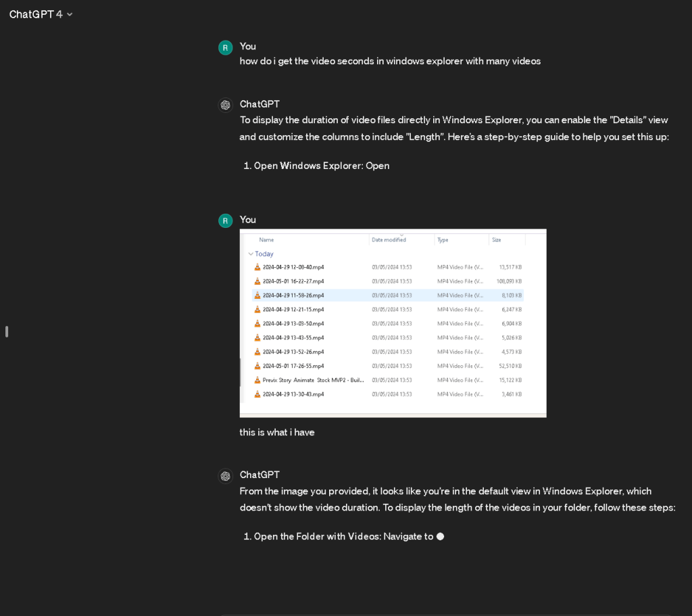Viewport: 692px width, 616px height.
Task: Select file name 2024-04-29 13-52-26.mp4
Action: point(293,352)
